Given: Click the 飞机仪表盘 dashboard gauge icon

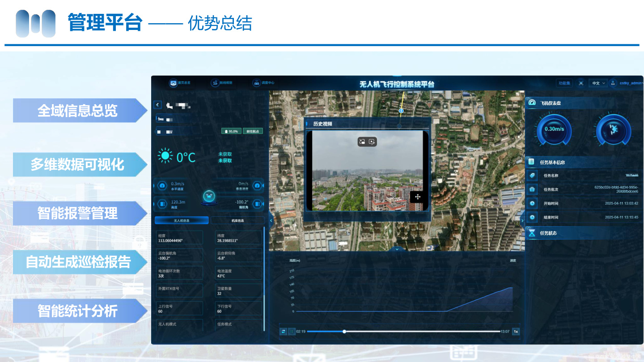Looking at the screenshot, I should pyautogui.click(x=532, y=103).
